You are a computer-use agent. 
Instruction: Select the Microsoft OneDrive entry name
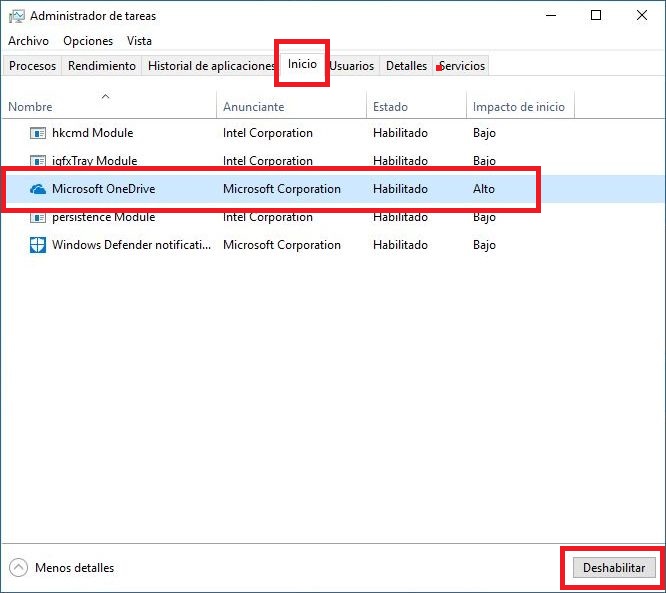104,189
